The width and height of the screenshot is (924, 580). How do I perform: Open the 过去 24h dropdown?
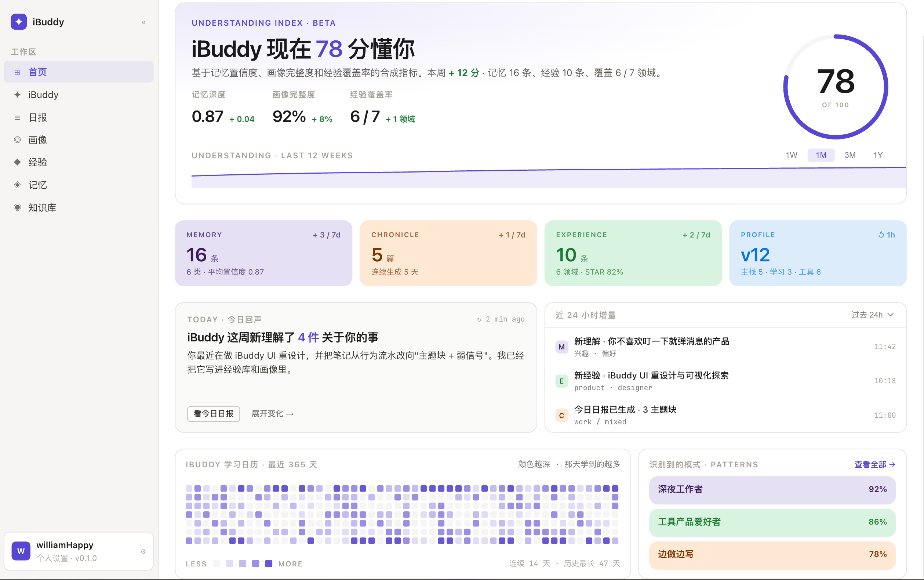pyautogui.click(x=873, y=315)
